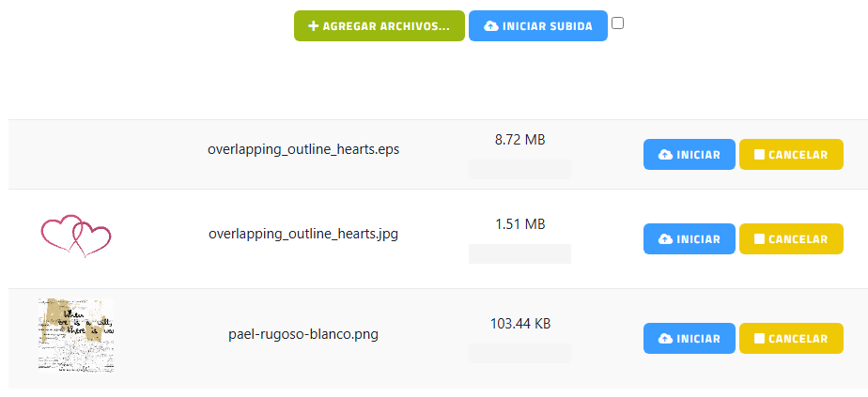Click stop square icon for overlapping_outline_hearts.jpg
868x397 pixels.
pyautogui.click(x=759, y=239)
